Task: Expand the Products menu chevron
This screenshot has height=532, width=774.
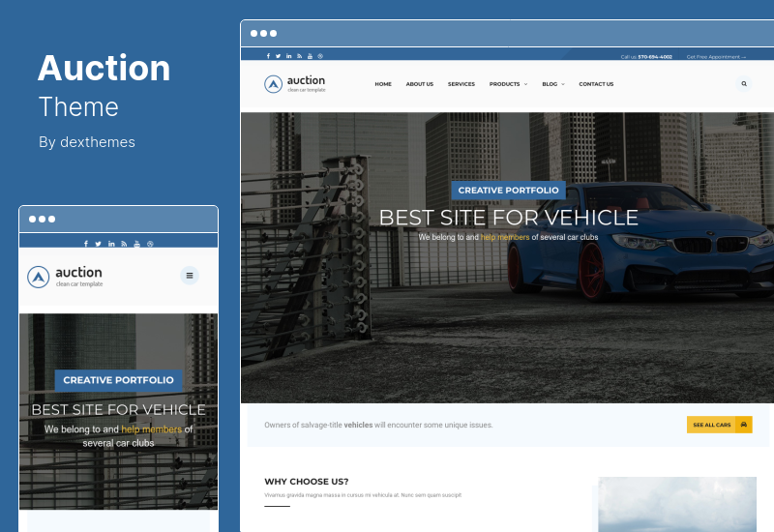Action: pyautogui.click(x=525, y=84)
